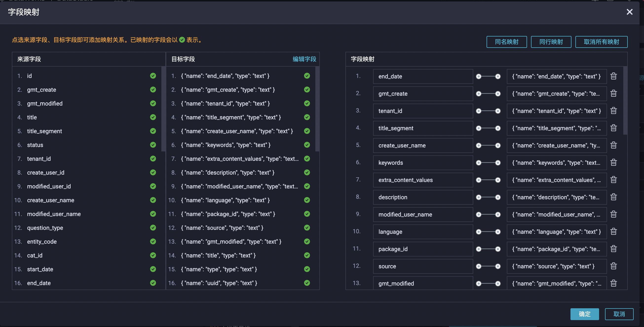Click delete icon for description mapping
The width and height of the screenshot is (644, 327).
click(x=614, y=197)
